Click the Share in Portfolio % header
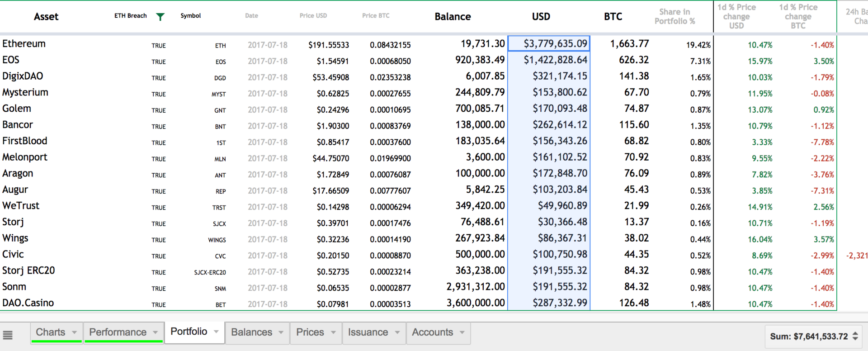Image resolution: width=868 pixels, height=351 pixels. [675, 17]
